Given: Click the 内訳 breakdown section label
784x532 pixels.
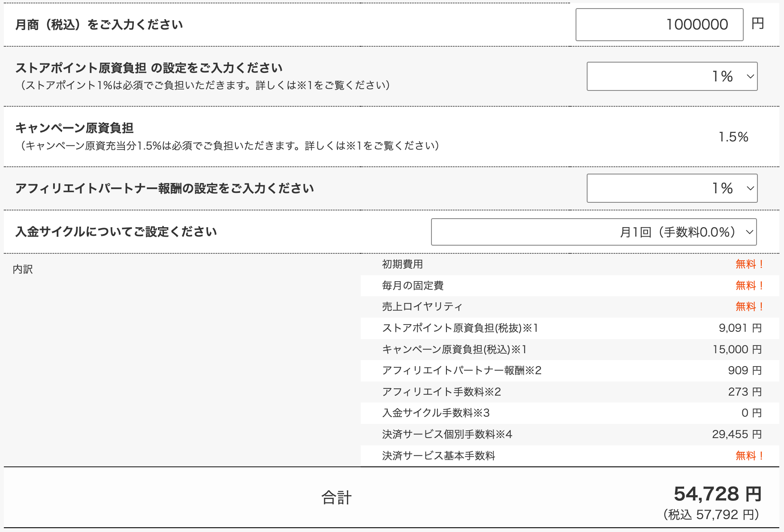Looking at the screenshot, I should (x=23, y=269).
